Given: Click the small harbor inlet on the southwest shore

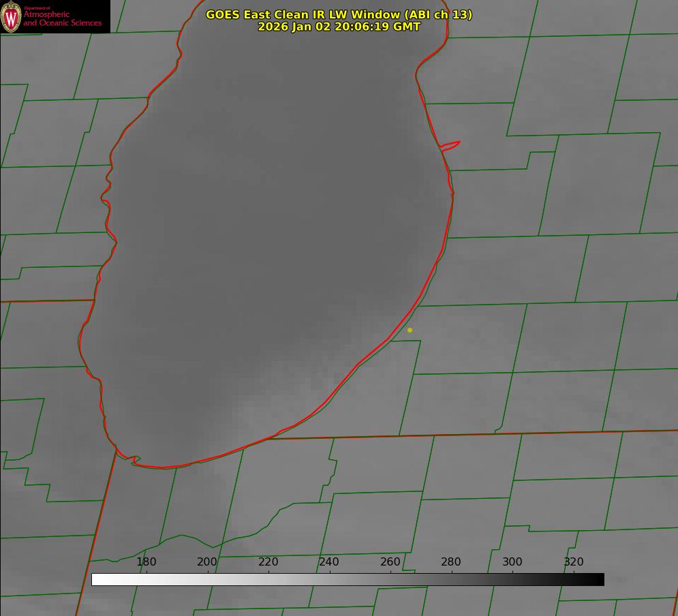Looking at the screenshot, I should click(133, 459).
